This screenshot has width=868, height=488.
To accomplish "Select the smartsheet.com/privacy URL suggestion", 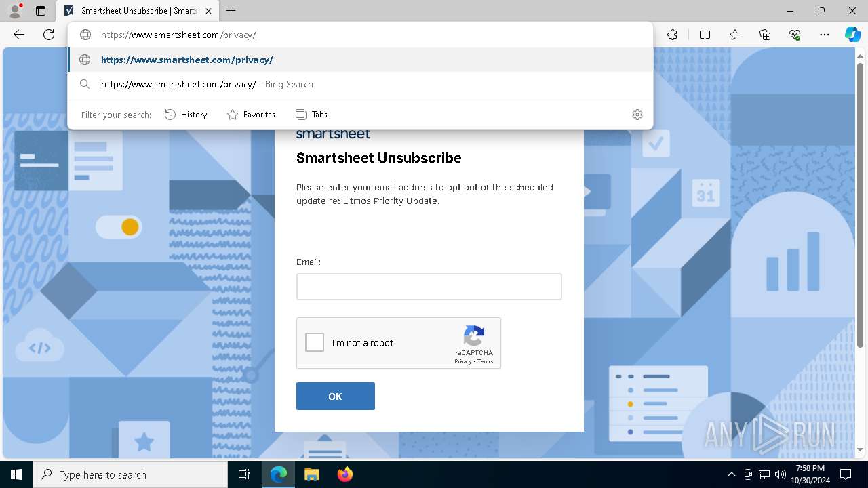I will click(360, 60).
